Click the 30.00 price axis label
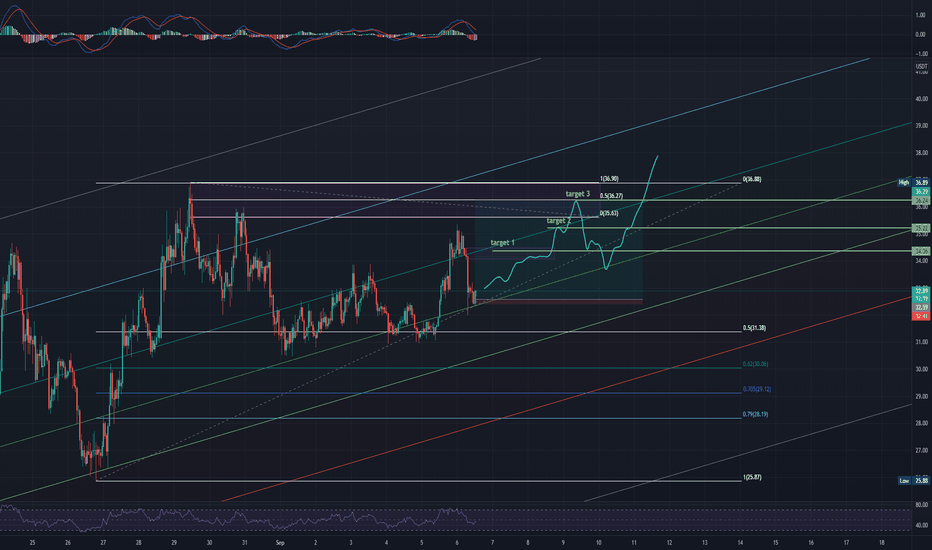Viewport: 932px width, 550px height. (x=921, y=369)
